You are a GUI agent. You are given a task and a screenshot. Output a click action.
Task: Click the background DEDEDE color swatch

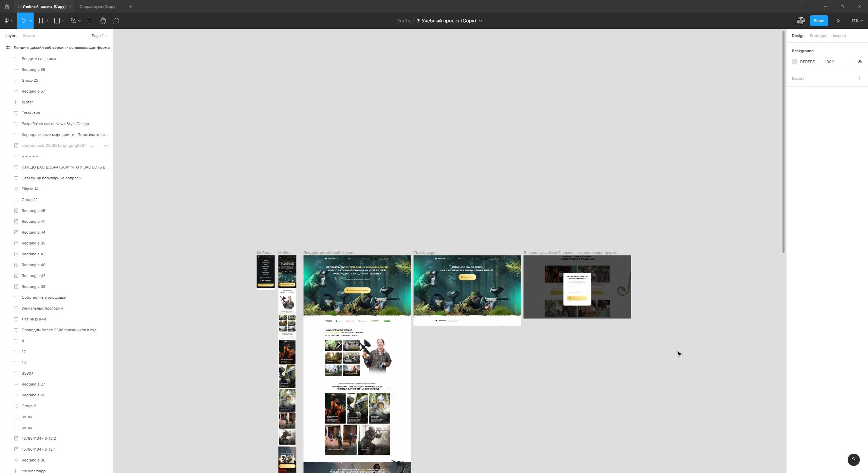pyautogui.click(x=794, y=62)
